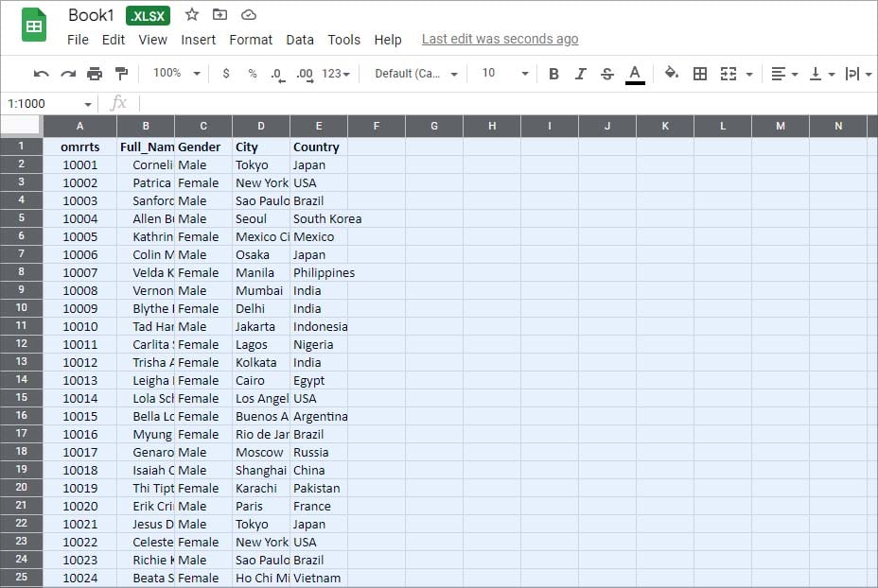This screenshot has width=878, height=588.
Task: Click the 'Country' header cell
Action: 319,147
